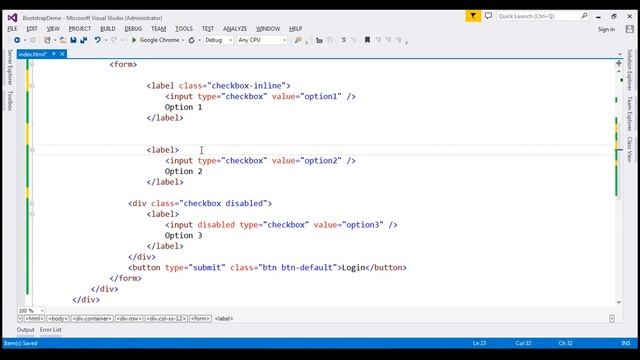Open the DEBUG menu
Viewport: 640px width, 360px height.
pyautogui.click(x=133, y=29)
